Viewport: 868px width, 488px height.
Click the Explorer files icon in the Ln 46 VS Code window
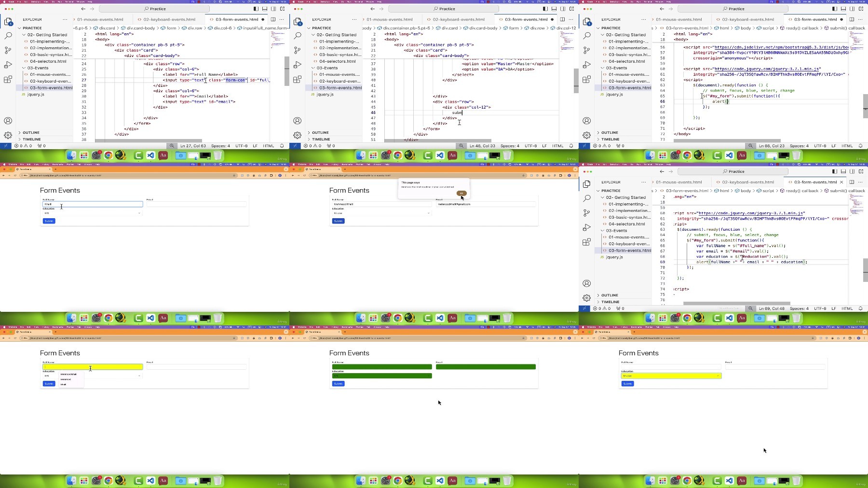tap(298, 22)
